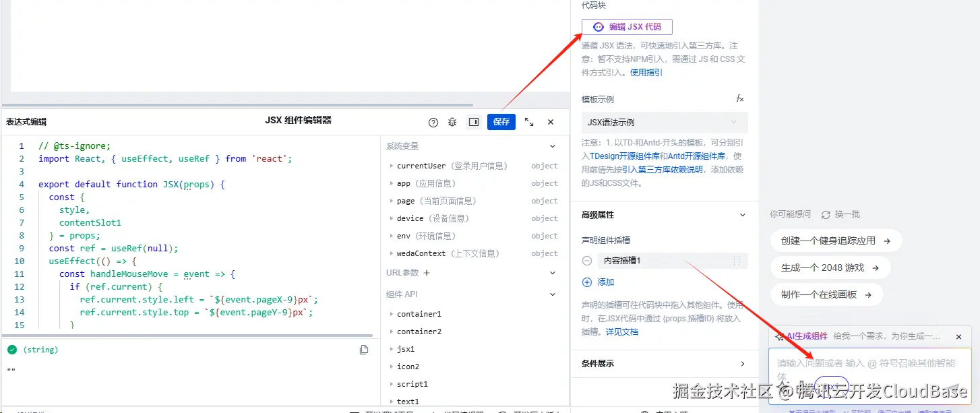Toggle the side panel layout icon
Image resolution: width=980 pixels, height=413 pixels.
pos(474,122)
